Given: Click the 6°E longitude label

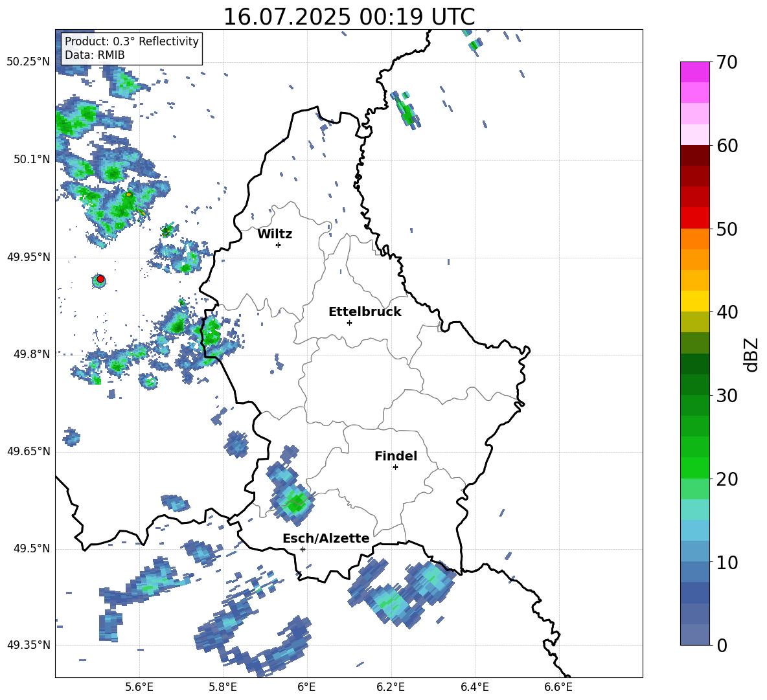Looking at the screenshot, I should tap(306, 687).
